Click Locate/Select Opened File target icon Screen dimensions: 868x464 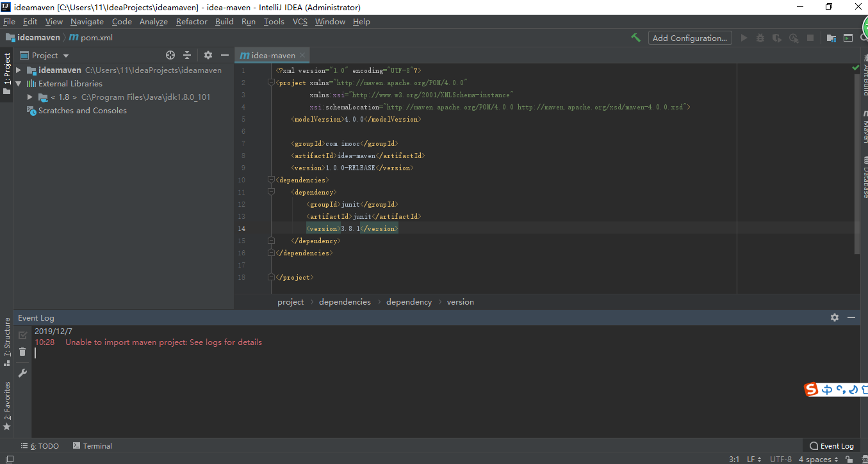[170, 55]
